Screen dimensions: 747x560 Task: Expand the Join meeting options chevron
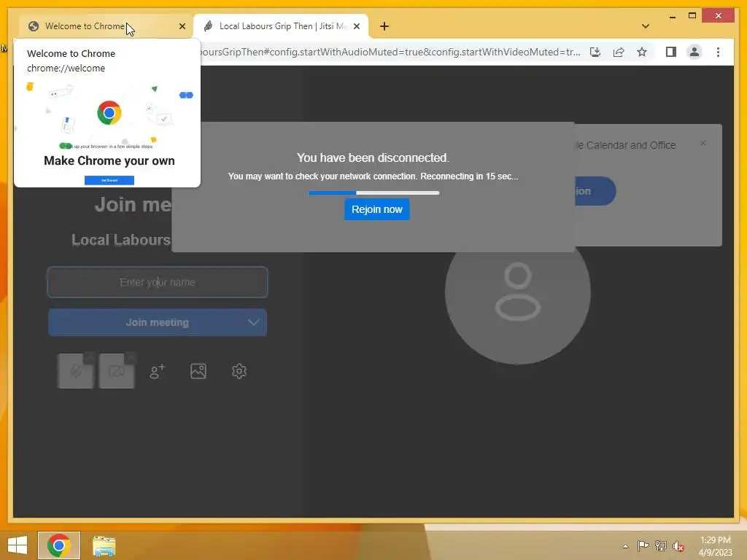pyautogui.click(x=254, y=322)
